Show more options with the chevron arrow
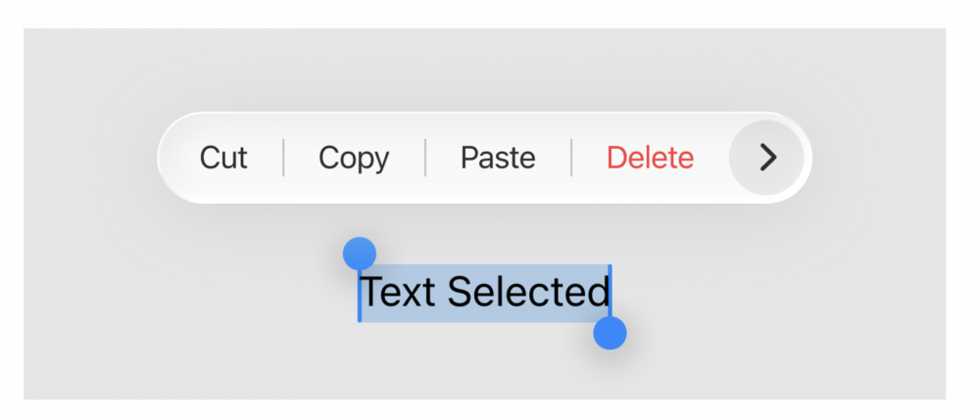This screenshot has height=420, width=980. coord(767,158)
